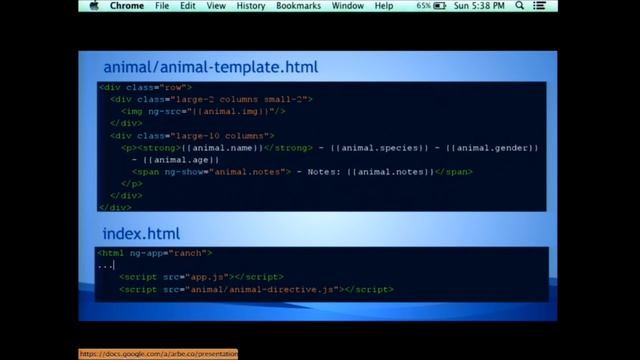Open the History menu
Screen dimensions: 640x360
point(251,6)
